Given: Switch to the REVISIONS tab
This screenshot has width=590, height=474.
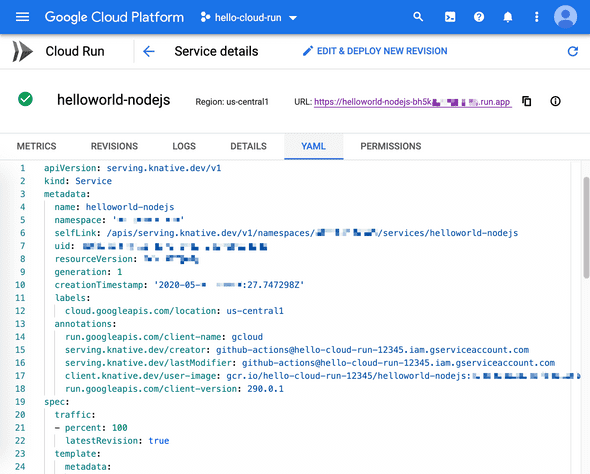Looking at the screenshot, I should click(x=114, y=146).
